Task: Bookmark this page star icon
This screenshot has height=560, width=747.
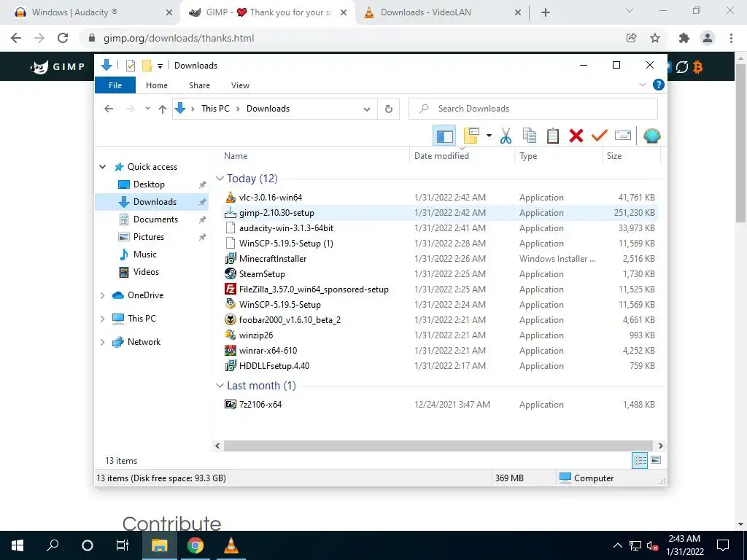Action: click(x=655, y=38)
